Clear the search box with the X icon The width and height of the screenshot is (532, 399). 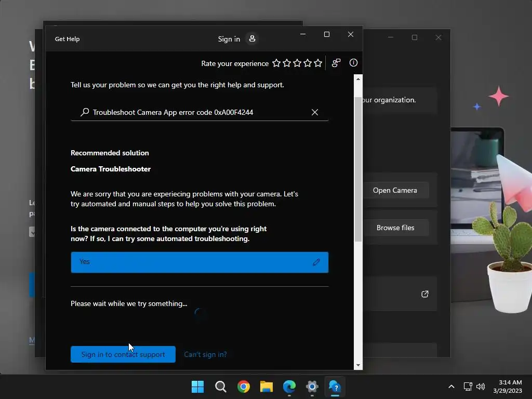pyautogui.click(x=315, y=112)
